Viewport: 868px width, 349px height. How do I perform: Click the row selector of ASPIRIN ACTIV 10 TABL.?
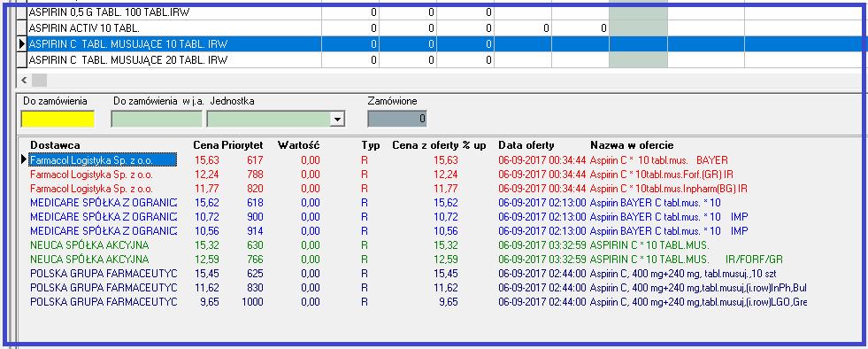[x=22, y=27]
